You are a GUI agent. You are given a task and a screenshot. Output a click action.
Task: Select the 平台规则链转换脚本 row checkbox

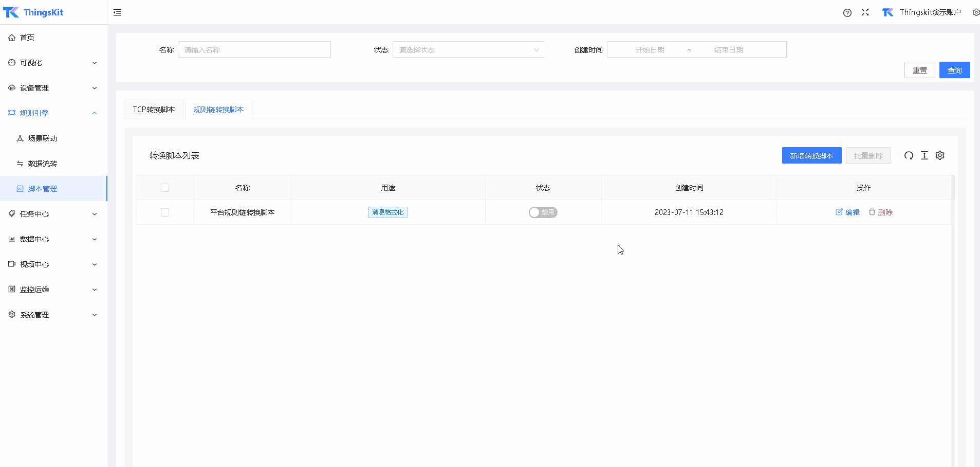pyautogui.click(x=165, y=212)
